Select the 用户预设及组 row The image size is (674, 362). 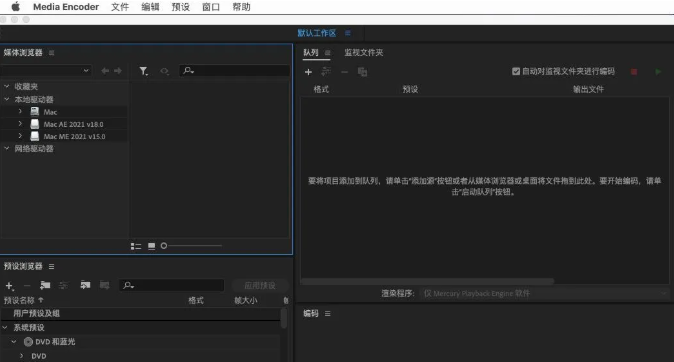pyautogui.click(x=141, y=313)
